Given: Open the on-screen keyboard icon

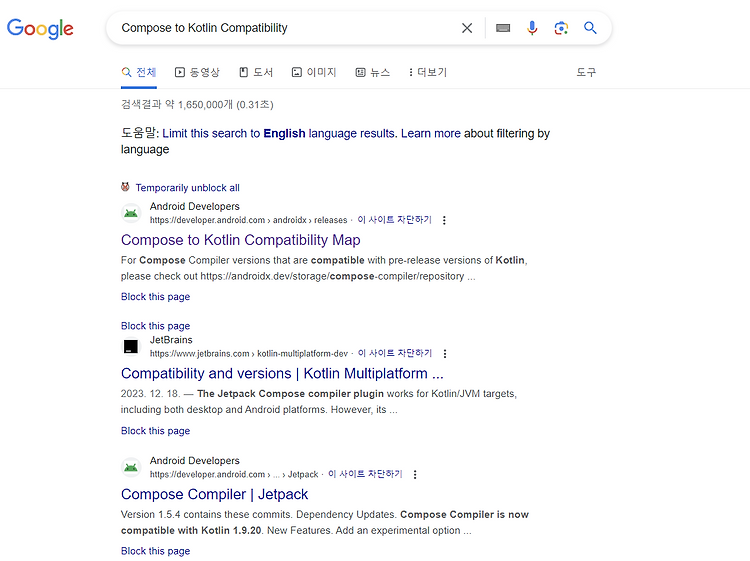Looking at the screenshot, I should point(503,28).
